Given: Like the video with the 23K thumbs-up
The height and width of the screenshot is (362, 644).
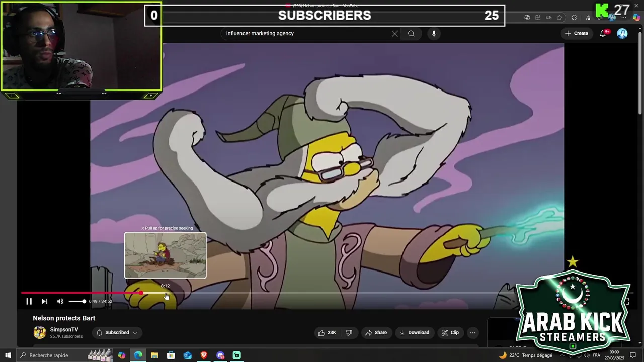Looking at the screenshot, I should [327, 332].
